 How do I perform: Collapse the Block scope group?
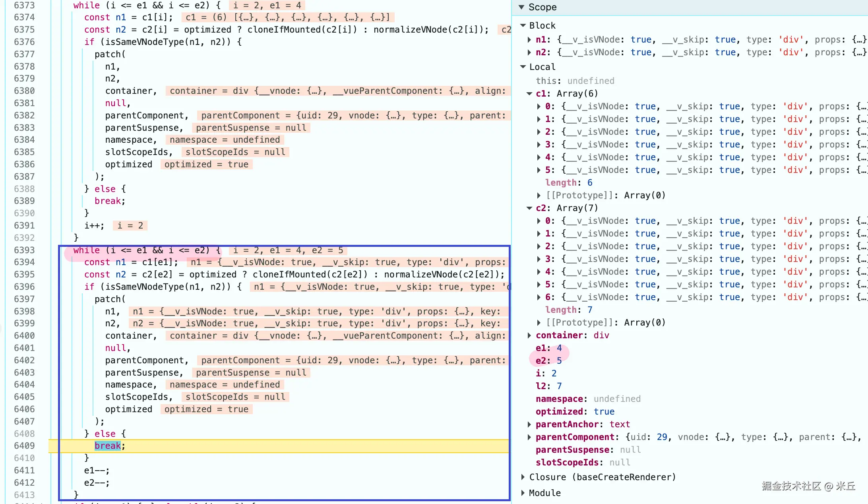pos(523,25)
